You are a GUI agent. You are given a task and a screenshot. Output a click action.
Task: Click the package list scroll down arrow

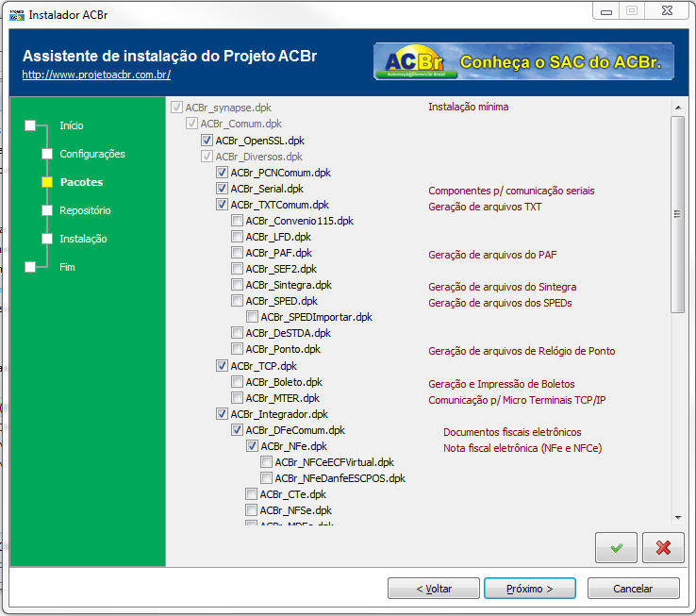pos(678,517)
